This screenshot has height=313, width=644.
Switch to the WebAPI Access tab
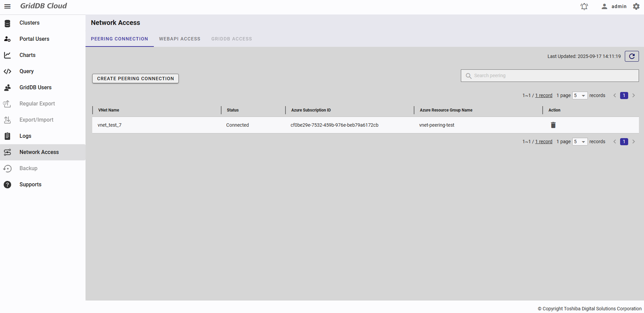179,39
